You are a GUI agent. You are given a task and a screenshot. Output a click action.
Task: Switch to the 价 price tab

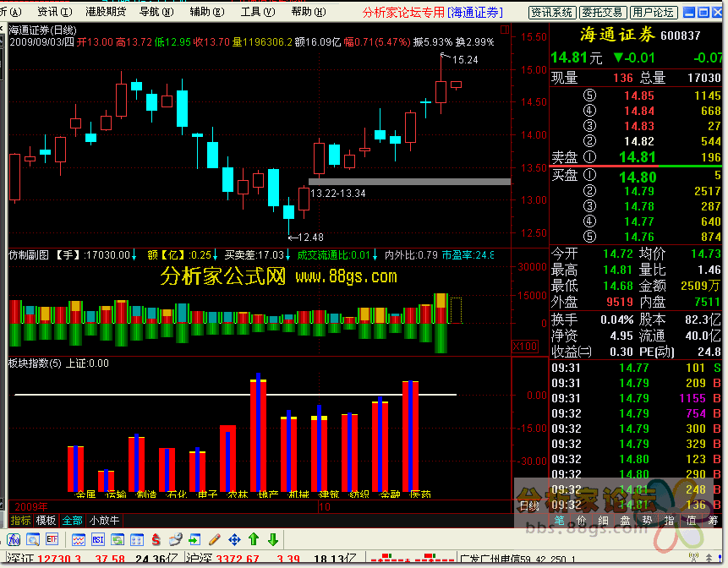click(581, 521)
